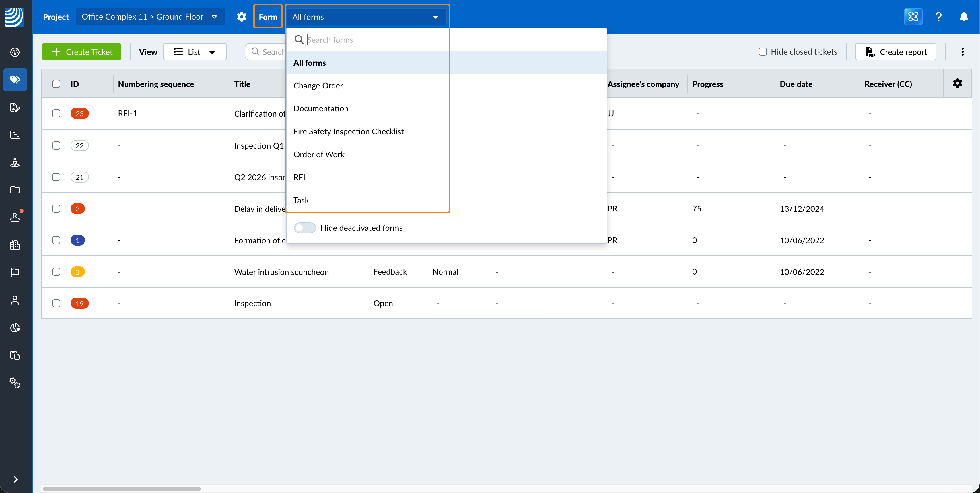Open project settings gear in header
This screenshot has width=980, height=493.
pyautogui.click(x=242, y=17)
